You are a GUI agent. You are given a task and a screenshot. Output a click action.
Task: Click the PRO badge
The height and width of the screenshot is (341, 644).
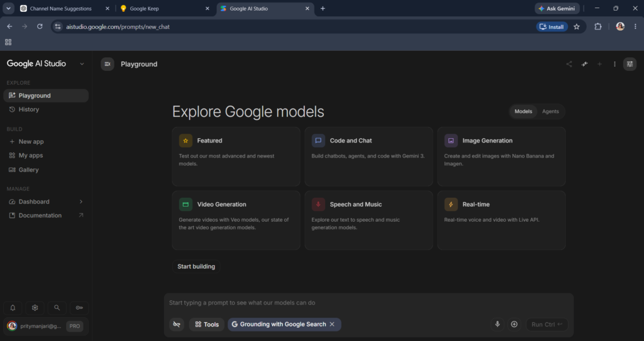click(75, 326)
